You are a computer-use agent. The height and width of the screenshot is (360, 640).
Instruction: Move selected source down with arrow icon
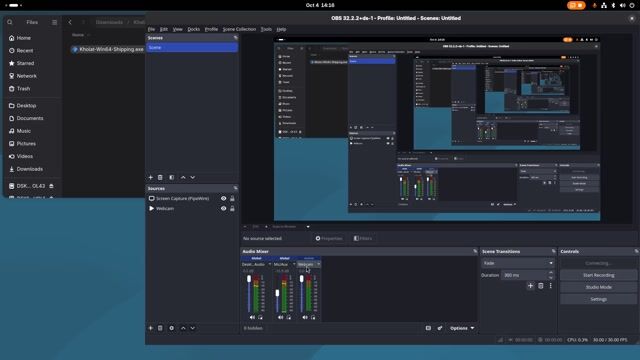[x=193, y=328]
